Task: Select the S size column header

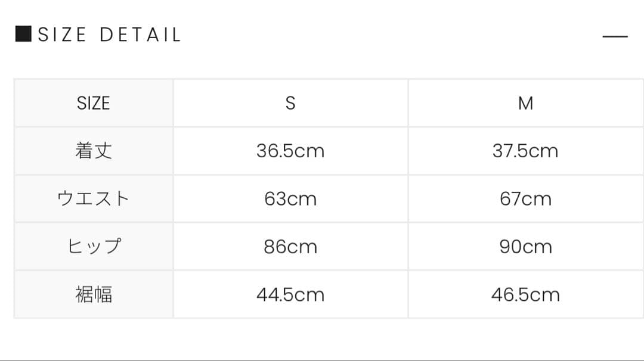Action: coord(290,103)
